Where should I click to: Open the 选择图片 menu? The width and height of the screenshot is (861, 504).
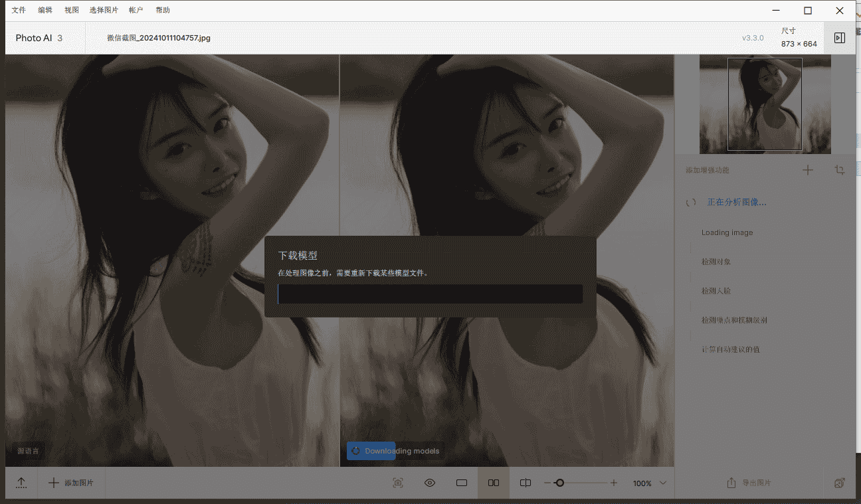[x=104, y=10]
